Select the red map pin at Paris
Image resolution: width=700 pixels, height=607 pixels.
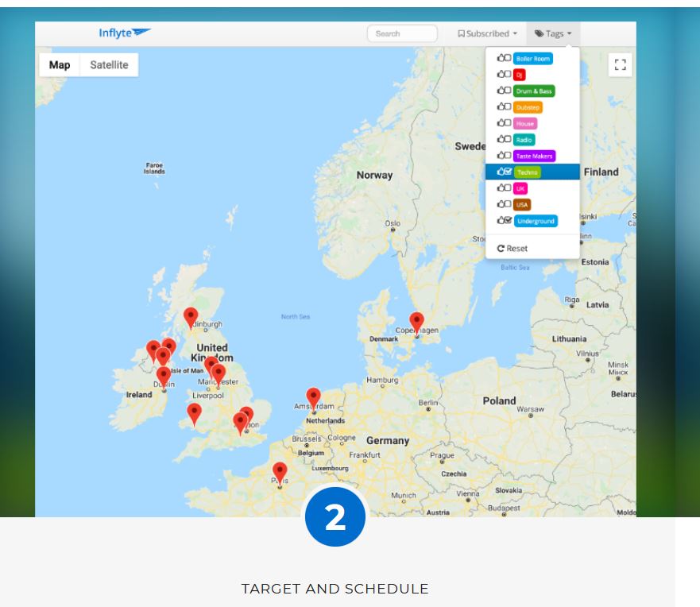pyautogui.click(x=280, y=473)
